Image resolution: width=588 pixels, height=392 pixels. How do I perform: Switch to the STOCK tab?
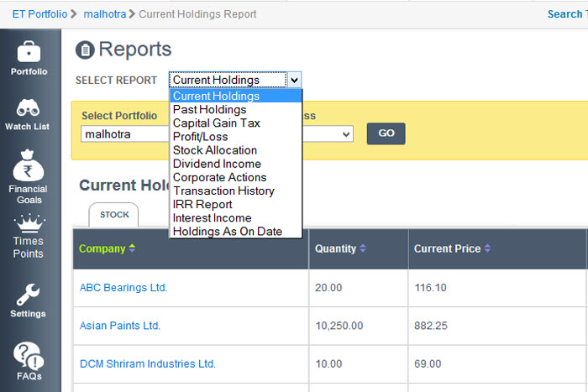(114, 215)
